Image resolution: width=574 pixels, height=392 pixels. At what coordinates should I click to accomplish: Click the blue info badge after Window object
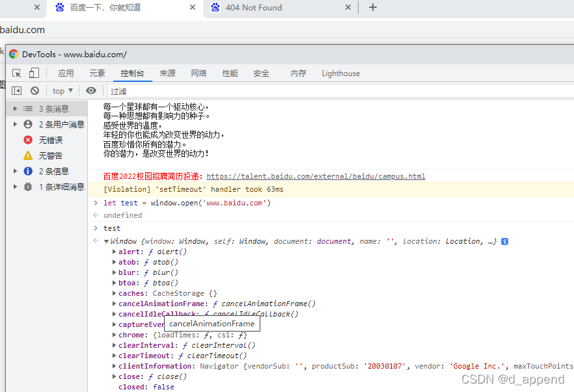(x=504, y=241)
